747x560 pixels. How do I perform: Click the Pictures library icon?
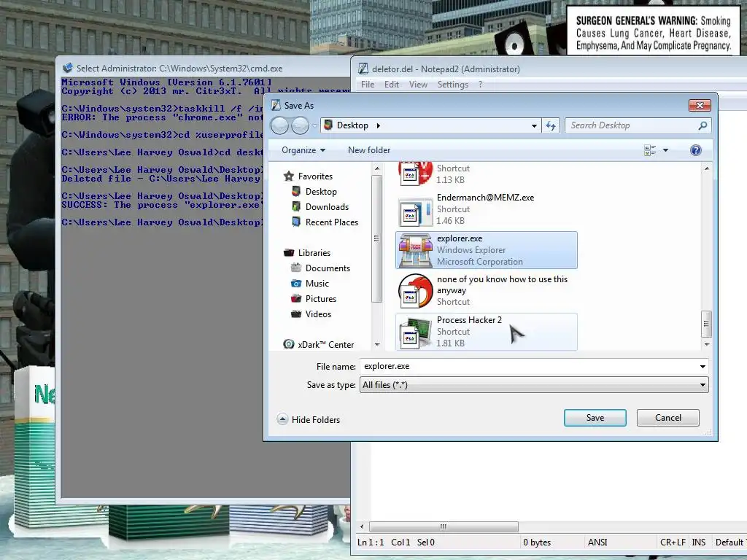click(296, 298)
